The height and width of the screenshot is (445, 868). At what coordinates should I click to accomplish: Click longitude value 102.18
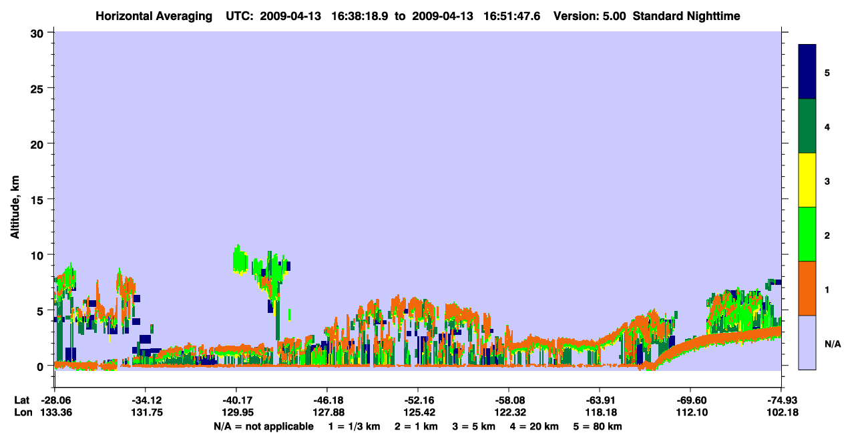click(x=781, y=412)
